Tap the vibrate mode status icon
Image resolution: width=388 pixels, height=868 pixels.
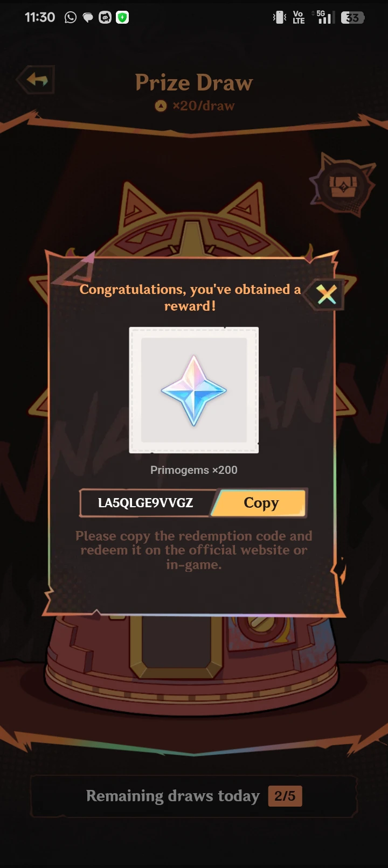pos(279,18)
